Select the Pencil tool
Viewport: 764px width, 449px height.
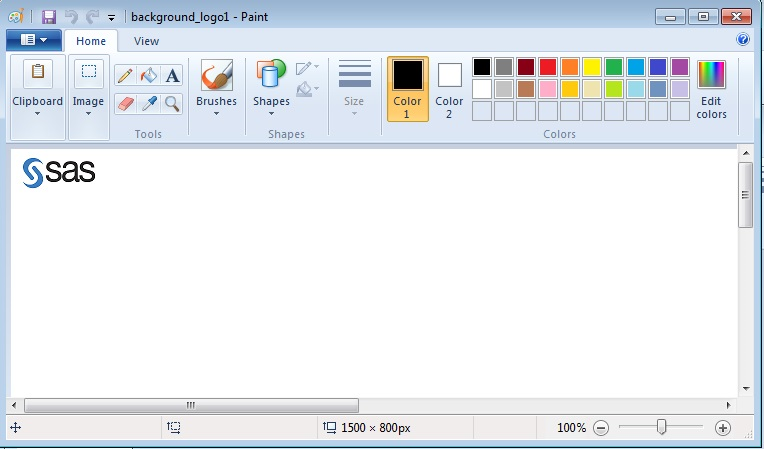[125, 76]
